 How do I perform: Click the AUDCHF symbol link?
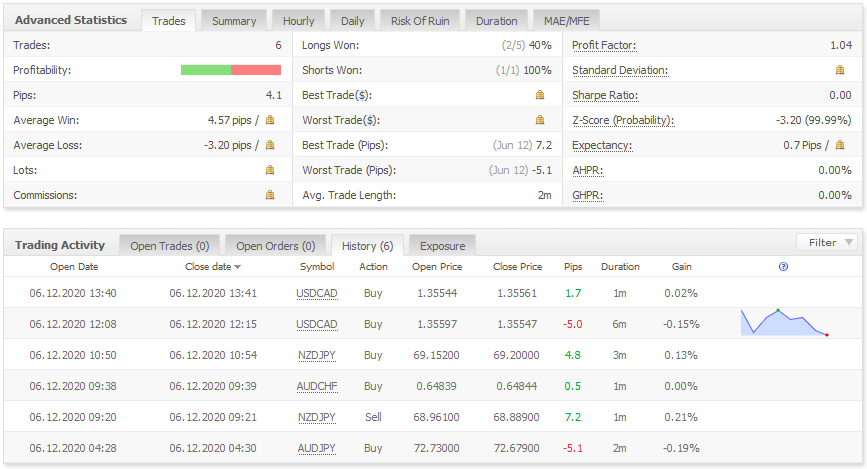317,386
